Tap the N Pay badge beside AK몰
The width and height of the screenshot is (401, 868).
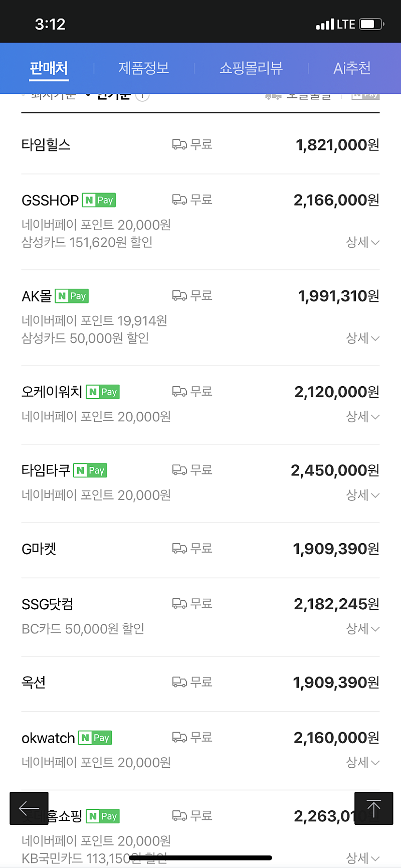[72, 296]
